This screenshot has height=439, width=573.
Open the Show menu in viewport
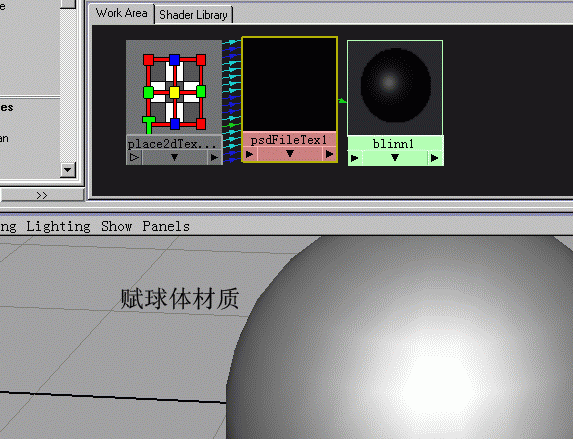point(117,226)
